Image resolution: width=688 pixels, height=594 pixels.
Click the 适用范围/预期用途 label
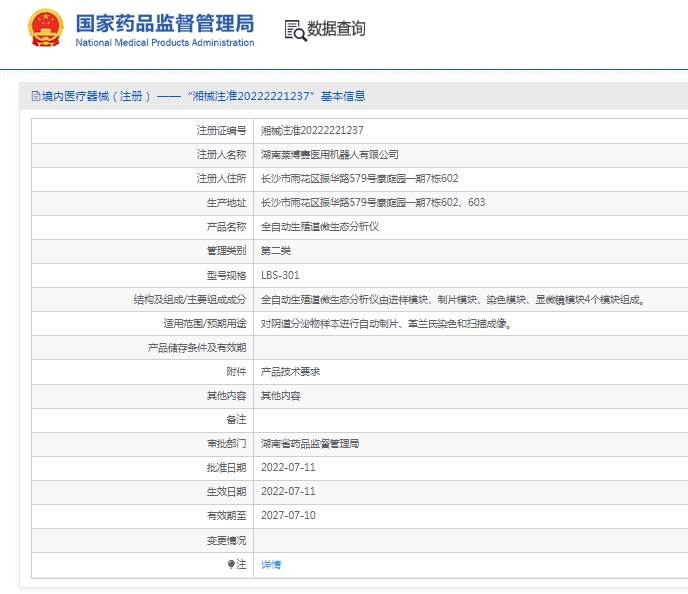coord(205,324)
